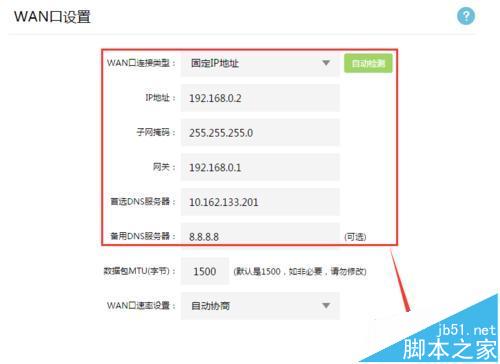Click the 备用DNS服务器 field showing 8.8.8.8
The image size is (500, 364).
[x=260, y=236]
